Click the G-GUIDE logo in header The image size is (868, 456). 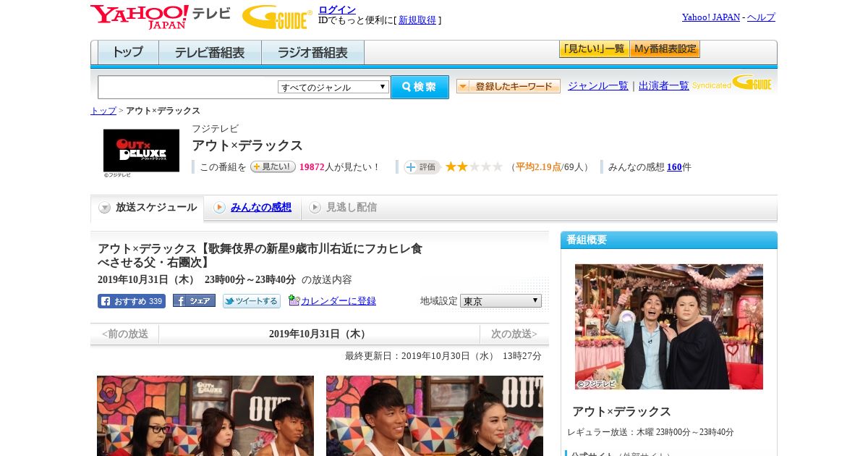click(x=277, y=17)
